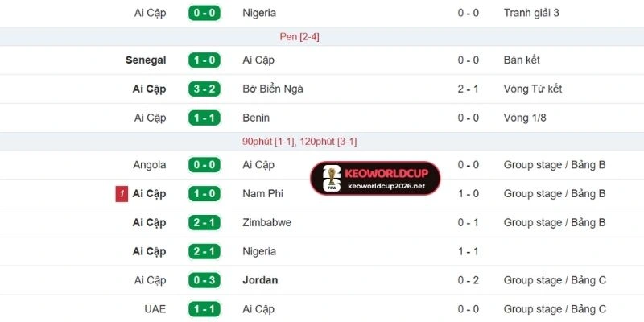This screenshot has height=322, width=644.
Task: Click the UAE match 1 - 1 score badge
Action: (204, 309)
